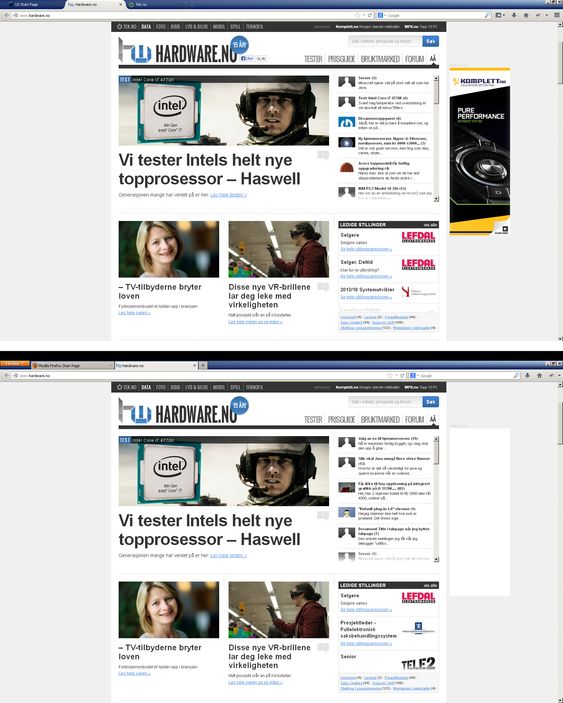The width and height of the screenshot is (563, 703).
Task: Reload the page in upper browser window
Action: tap(370, 15)
